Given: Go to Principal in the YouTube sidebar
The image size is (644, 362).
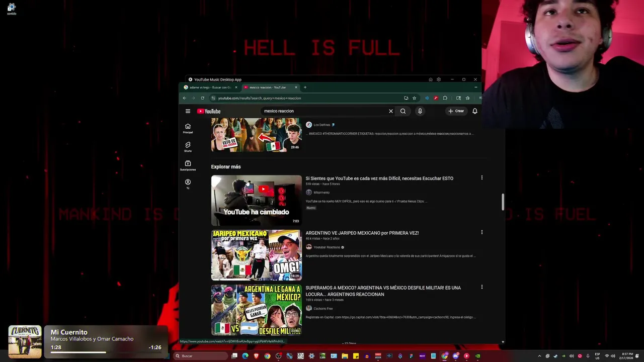Looking at the screenshot, I should 188,128.
